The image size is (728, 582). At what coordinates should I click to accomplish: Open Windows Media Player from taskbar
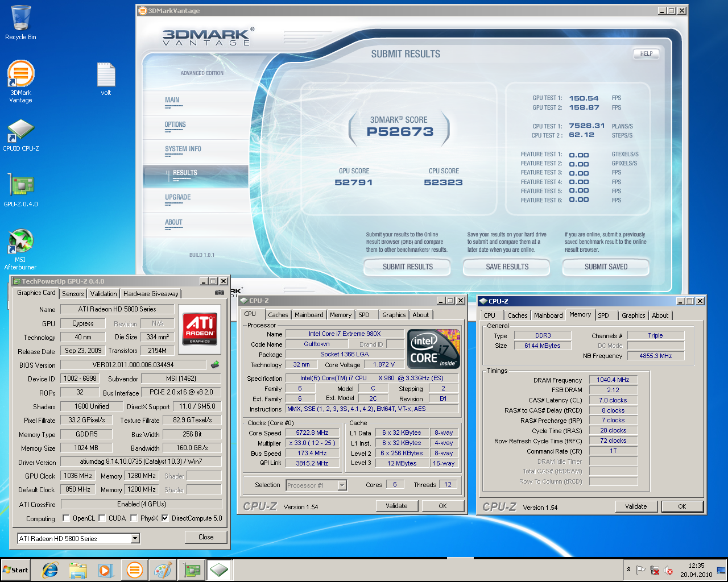106,570
